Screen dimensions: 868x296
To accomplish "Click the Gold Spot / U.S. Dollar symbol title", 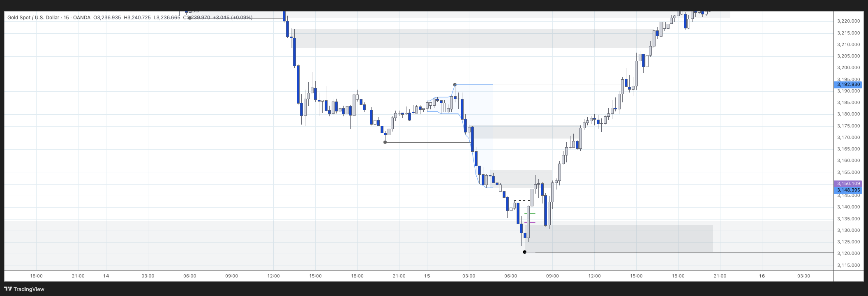I will pyautogui.click(x=33, y=18).
